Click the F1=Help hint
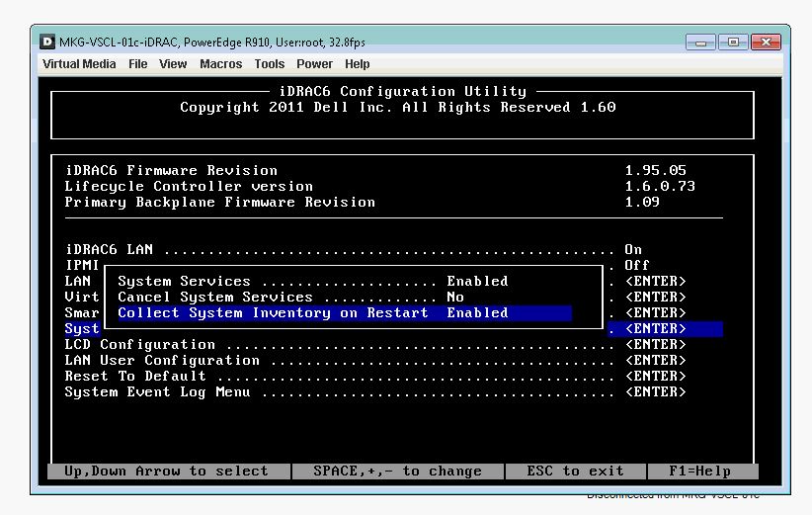812x515 pixels. point(699,471)
